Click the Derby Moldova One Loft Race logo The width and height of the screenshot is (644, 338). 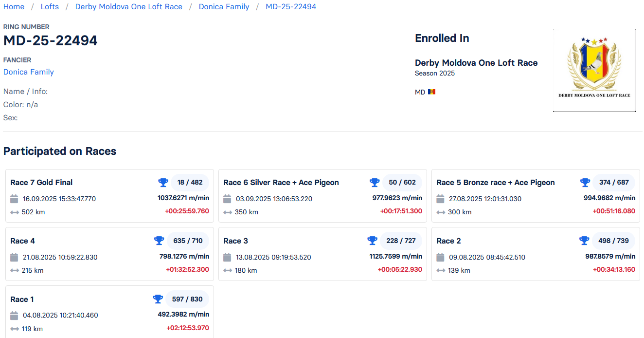point(594,70)
